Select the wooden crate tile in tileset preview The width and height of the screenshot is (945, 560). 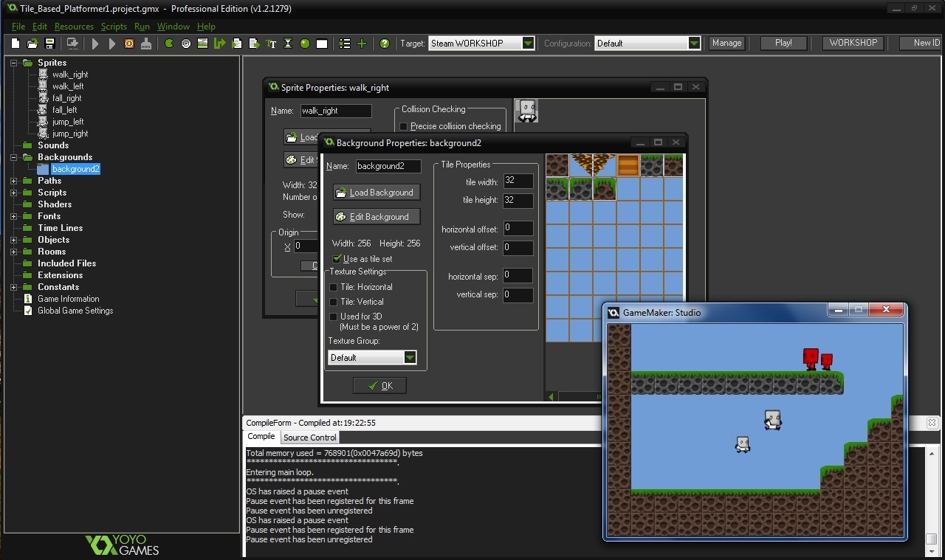coord(628,165)
